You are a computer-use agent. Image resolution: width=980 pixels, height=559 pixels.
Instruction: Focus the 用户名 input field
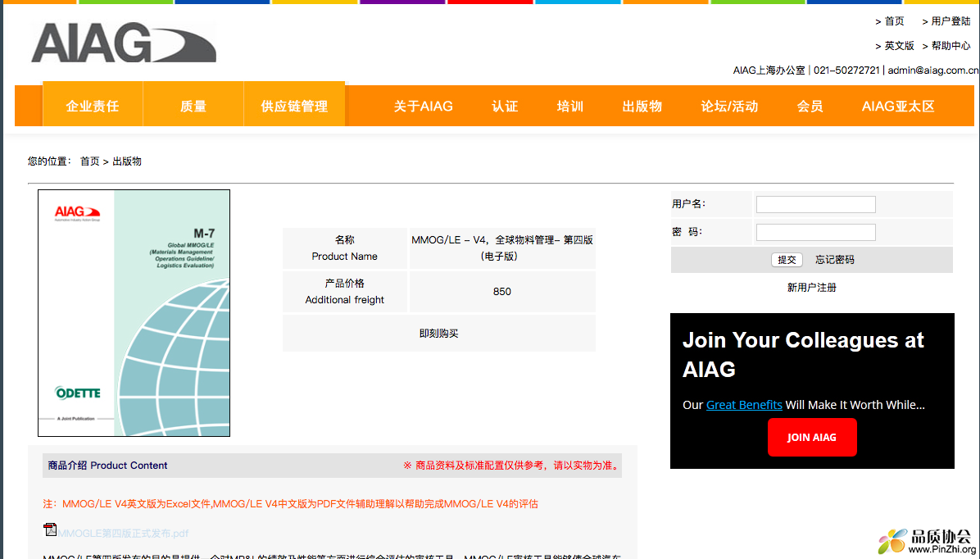pos(815,204)
